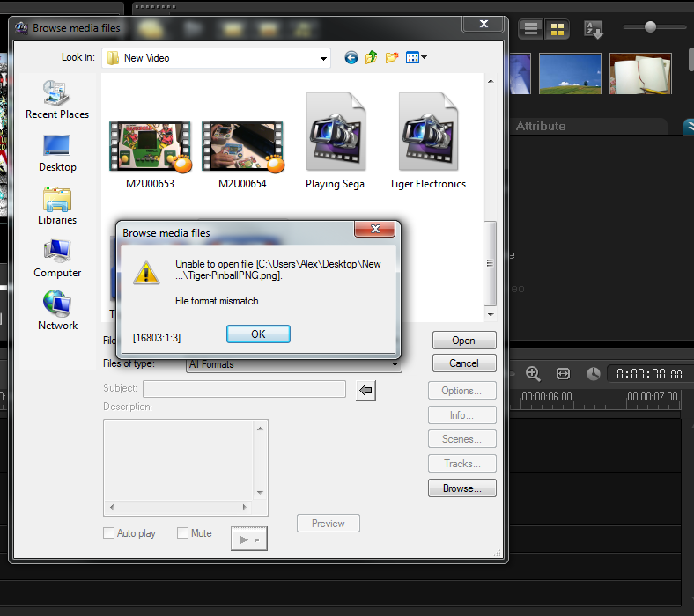This screenshot has width=694, height=616.
Task: Fit project in timeline window icon
Action: coord(564,373)
